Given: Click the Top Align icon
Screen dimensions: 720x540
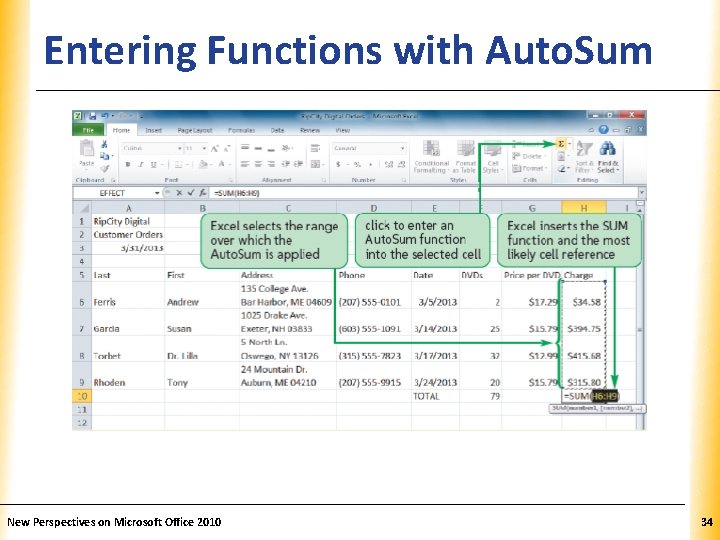Looking at the screenshot, I should point(245,148).
